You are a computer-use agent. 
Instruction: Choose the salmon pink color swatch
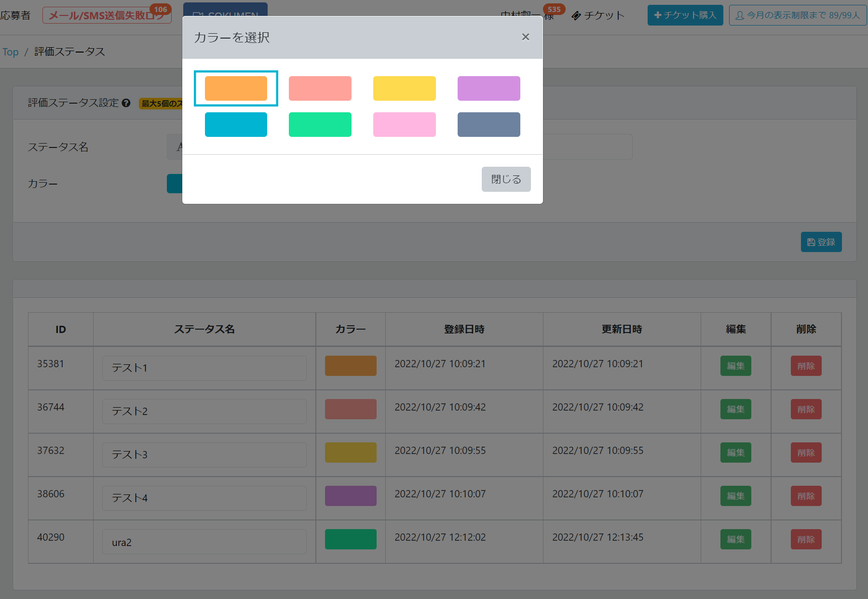click(320, 88)
